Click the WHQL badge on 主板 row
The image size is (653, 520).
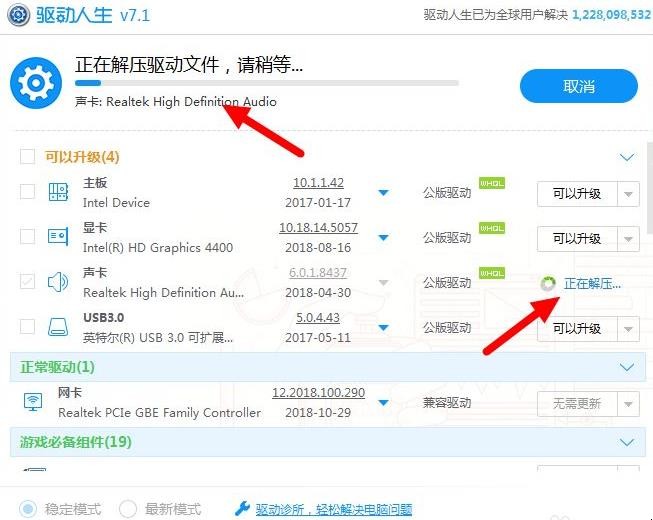pos(492,183)
